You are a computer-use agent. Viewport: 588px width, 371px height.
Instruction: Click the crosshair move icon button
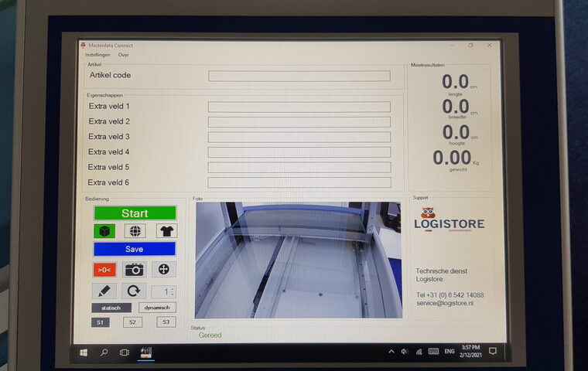[x=163, y=270]
